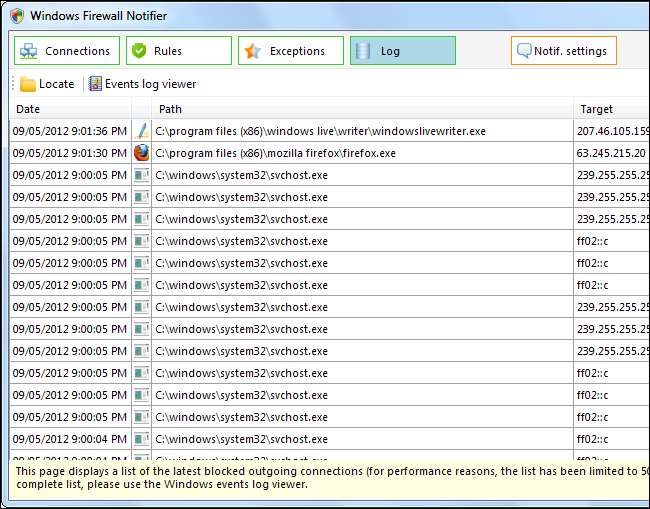Screen dimensions: 650x509
Task: Select the windowslivewriter.exe log entry path
Action: click(x=320, y=131)
